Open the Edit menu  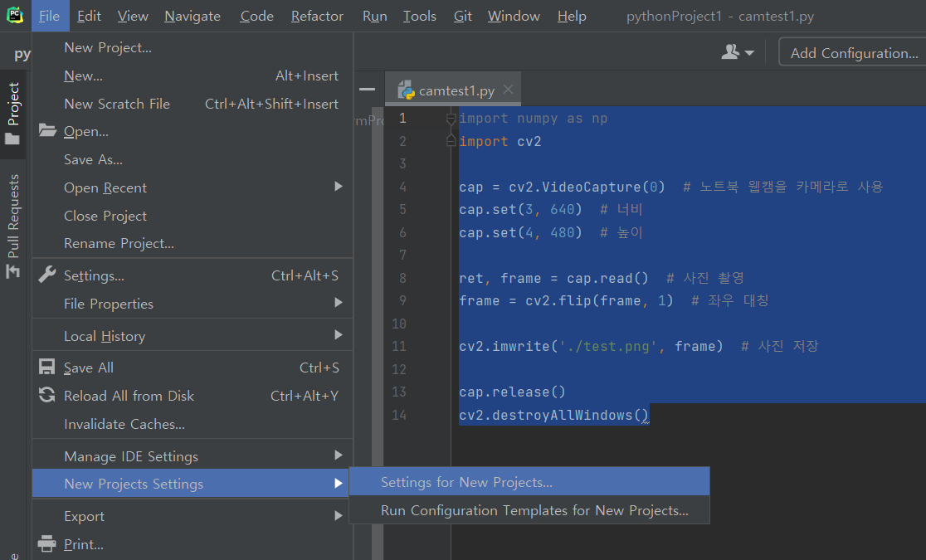tap(89, 16)
